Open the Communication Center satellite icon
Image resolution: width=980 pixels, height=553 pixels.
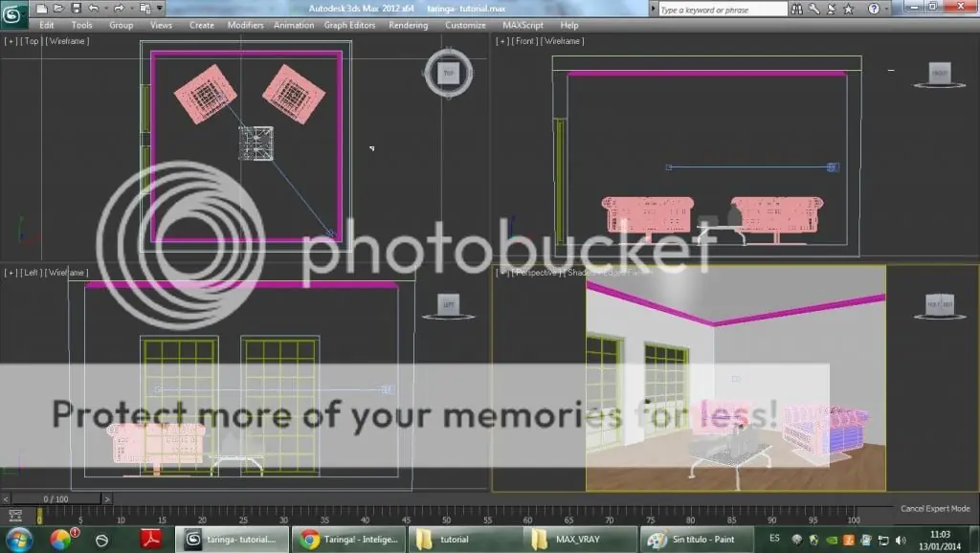(832, 8)
